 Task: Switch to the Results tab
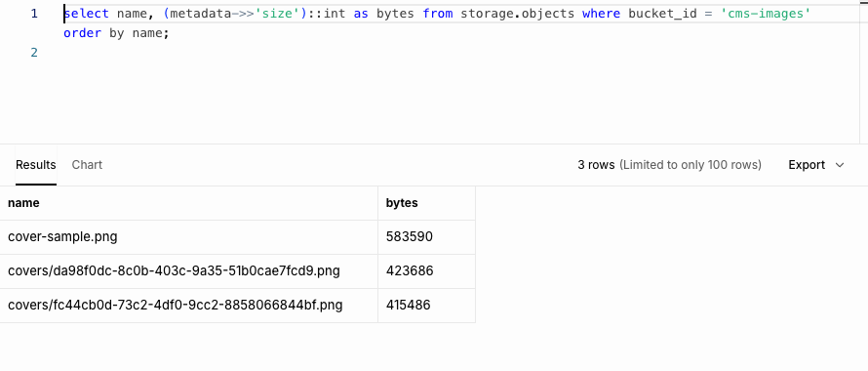[36, 165]
